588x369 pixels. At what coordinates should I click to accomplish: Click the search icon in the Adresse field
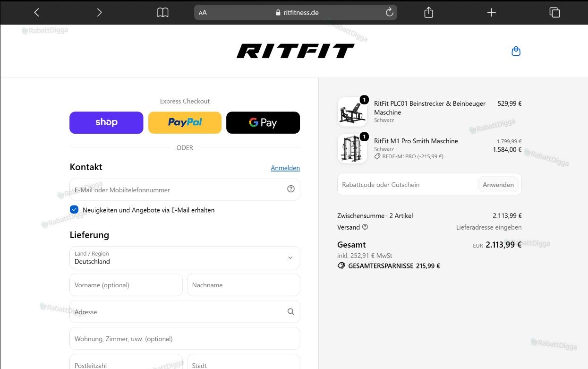[290, 311]
